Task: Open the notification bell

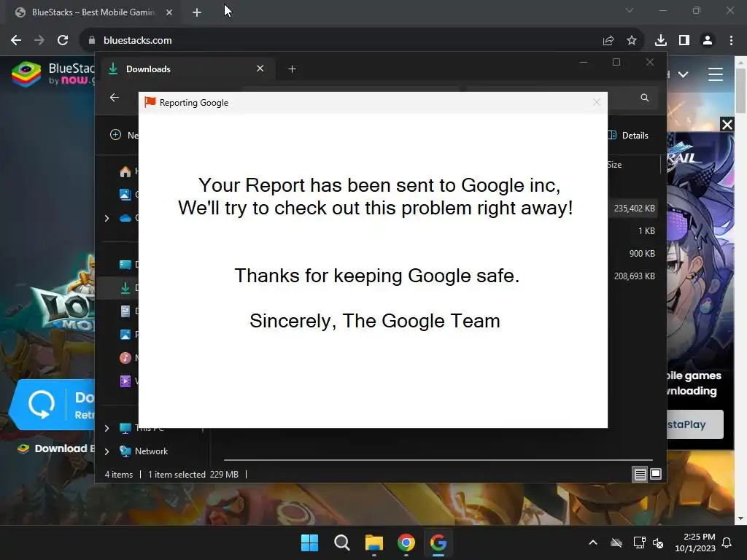Action: click(727, 542)
